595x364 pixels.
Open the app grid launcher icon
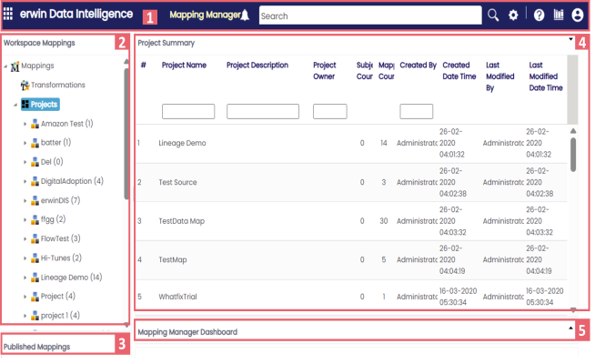[9, 15]
